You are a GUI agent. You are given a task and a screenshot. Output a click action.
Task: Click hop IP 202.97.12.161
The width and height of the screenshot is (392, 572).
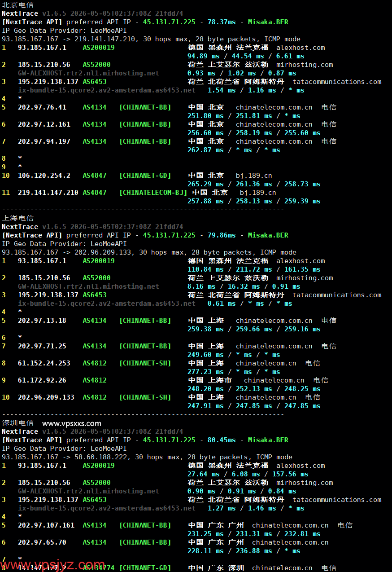[44, 124]
